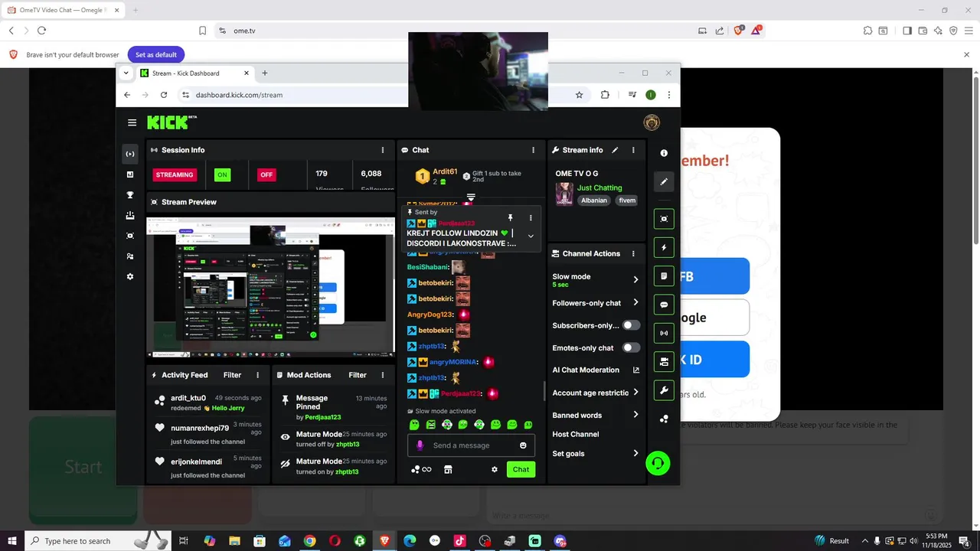Open TikTok from the Windows taskbar

click(x=459, y=541)
